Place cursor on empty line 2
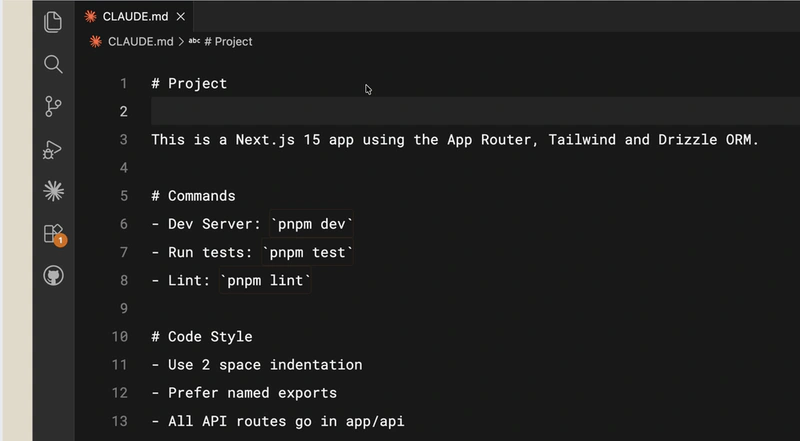 click(x=474, y=111)
